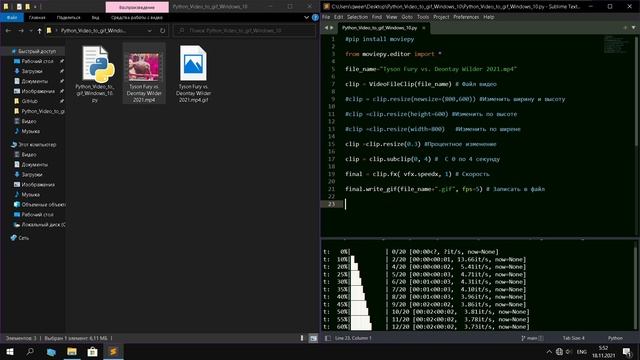Open the Windows Start menu

(x=10, y=352)
